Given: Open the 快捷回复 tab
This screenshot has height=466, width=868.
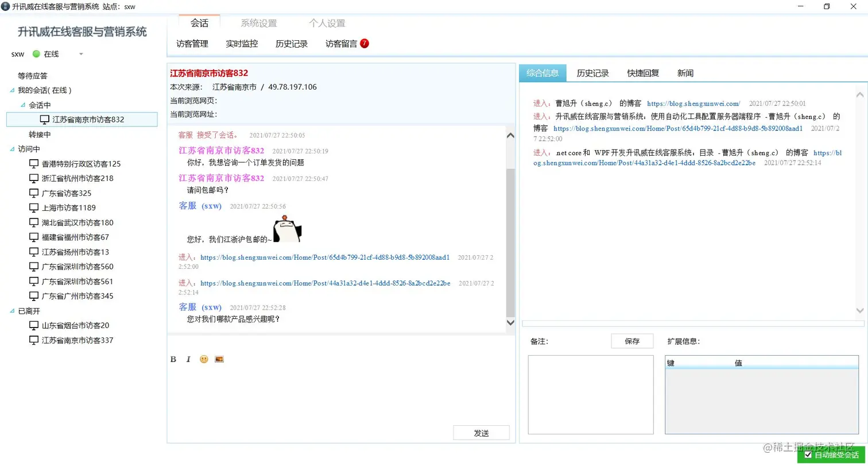Looking at the screenshot, I should coord(643,73).
